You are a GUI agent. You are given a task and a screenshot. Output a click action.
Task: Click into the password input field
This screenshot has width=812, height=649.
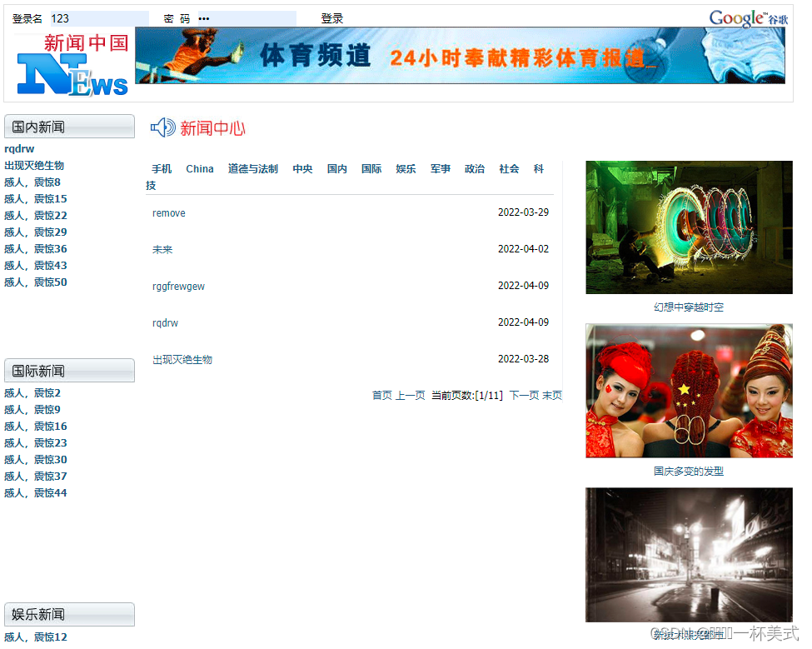coord(247,18)
